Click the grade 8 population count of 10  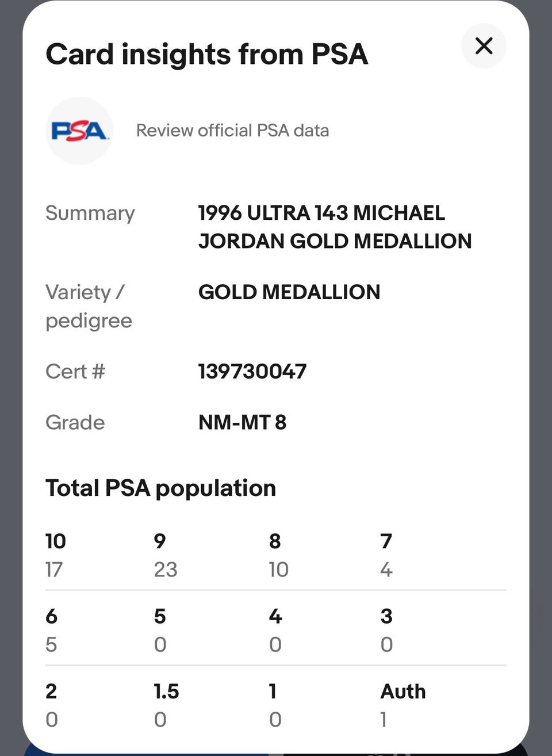(x=278, y=570)
